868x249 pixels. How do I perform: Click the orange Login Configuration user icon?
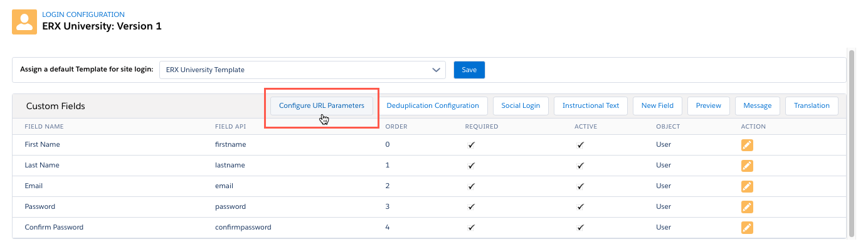pyautogui.click(x=24, y=22)
